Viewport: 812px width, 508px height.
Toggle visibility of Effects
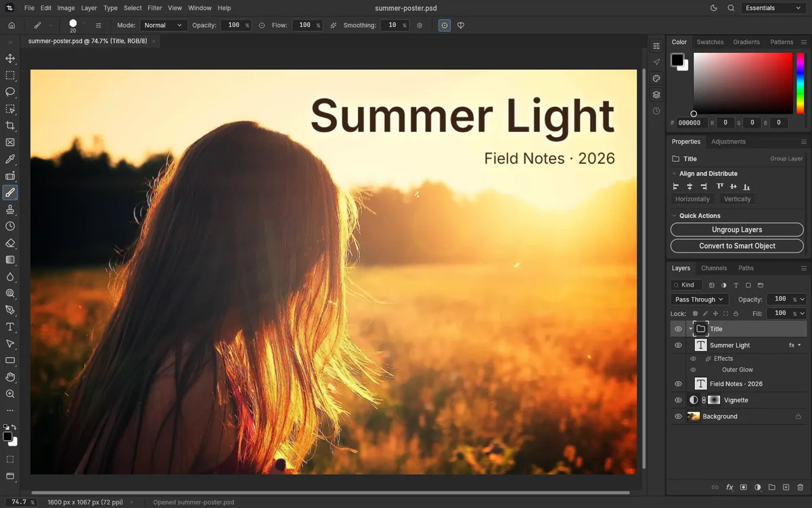[x=693, y=359]
